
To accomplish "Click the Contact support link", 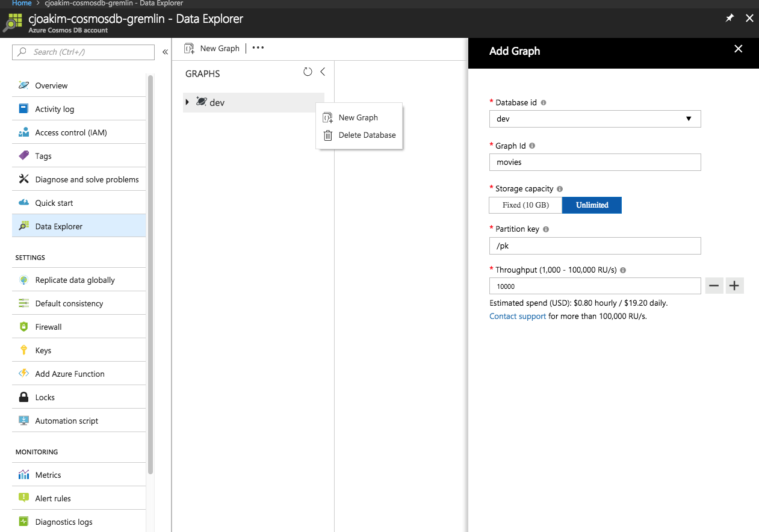I will point(518,316).
